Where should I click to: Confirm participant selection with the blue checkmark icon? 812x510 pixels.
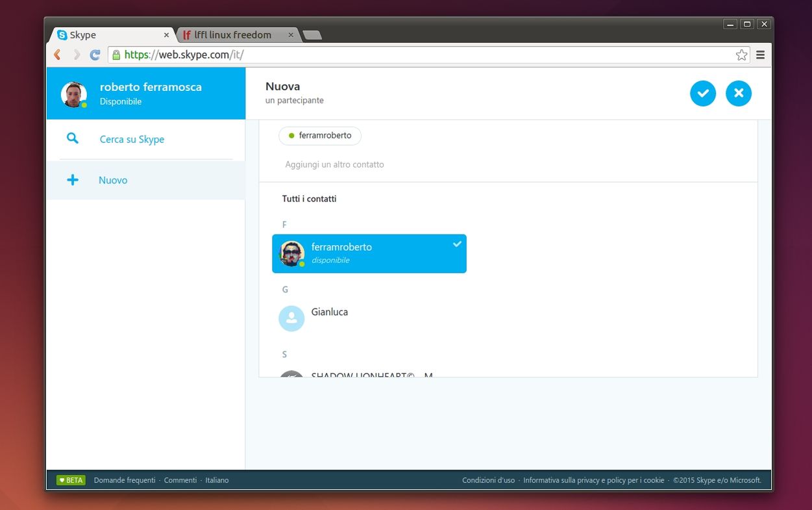(703, 93)
